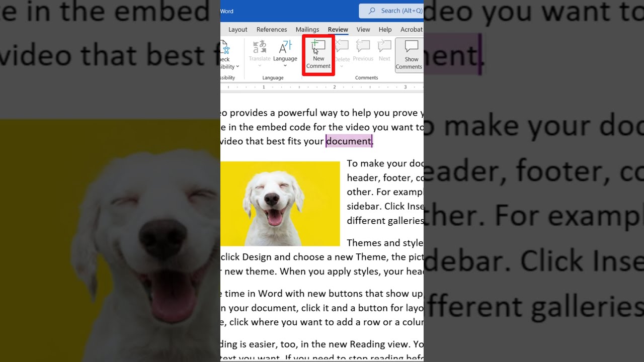The height and width of the screenshot is (362, 644).
Task: Expand the Delete comment dropdown arrow
Action: 342,66
